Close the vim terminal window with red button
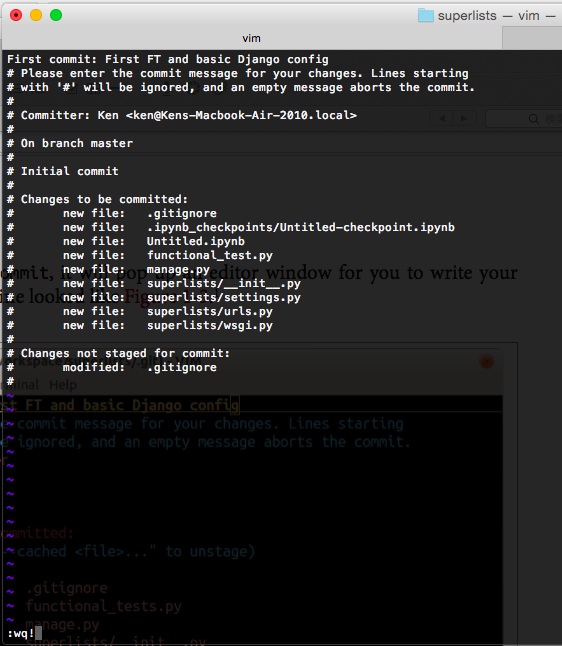 (16, 15)
